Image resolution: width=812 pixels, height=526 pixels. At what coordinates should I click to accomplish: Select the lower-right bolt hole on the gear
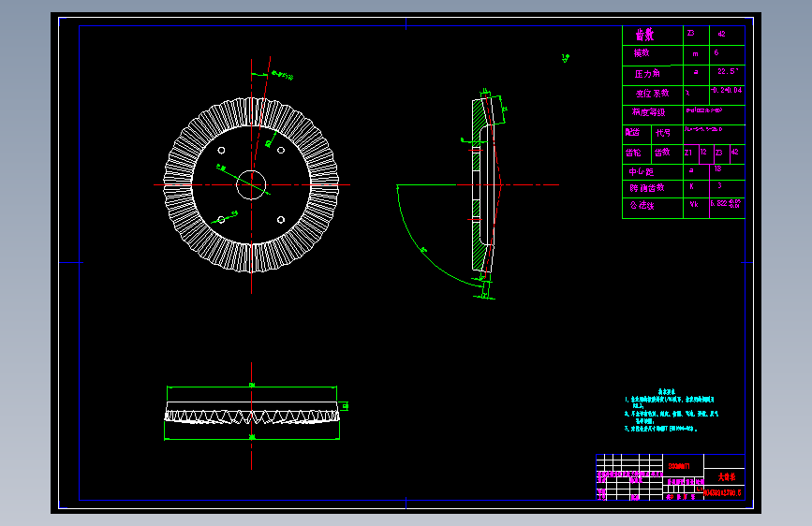(281, 220)
